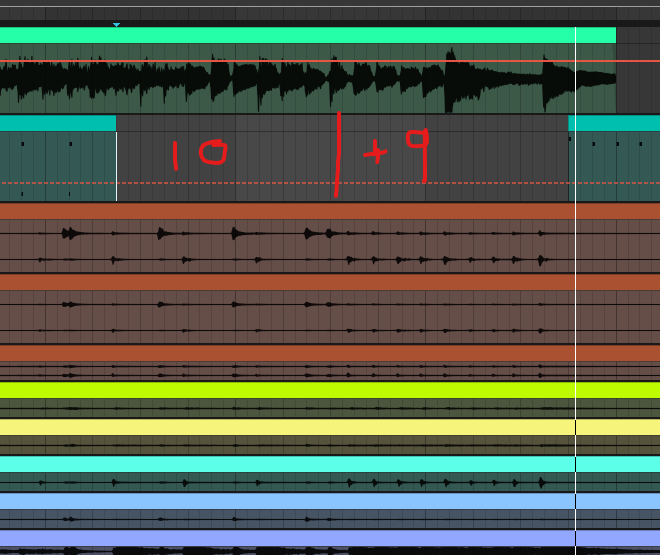
Task: Select the right teal MIDI clip header
Action: (613, 123)
